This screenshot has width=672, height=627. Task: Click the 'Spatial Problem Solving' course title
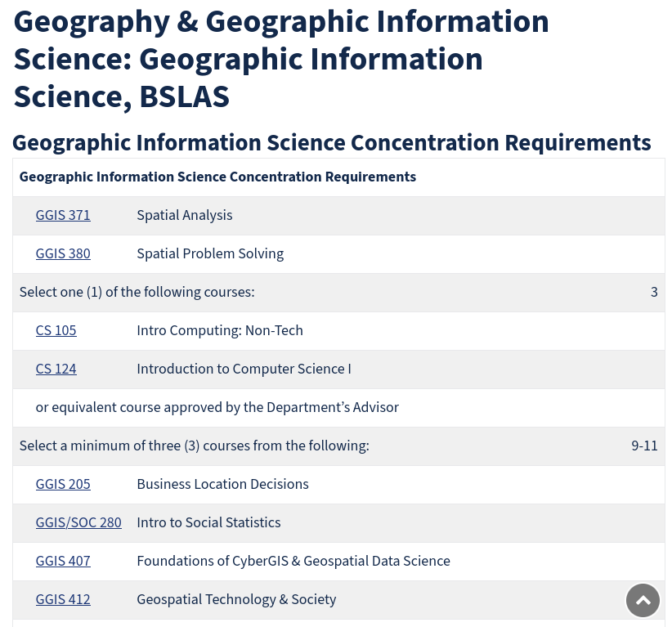pyautogui.click(x=210, y=254)
